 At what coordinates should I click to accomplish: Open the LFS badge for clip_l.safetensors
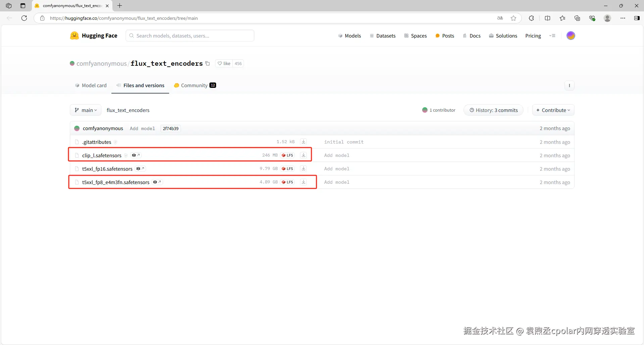pyautogui.click(x=288, y=155)
